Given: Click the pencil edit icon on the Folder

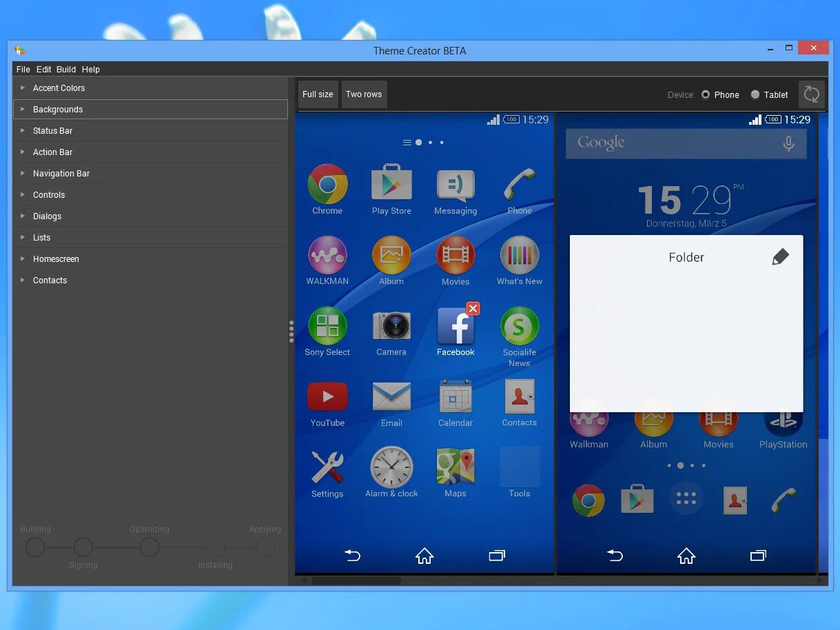Looking at the screenshot, I should tap(780, 256).
